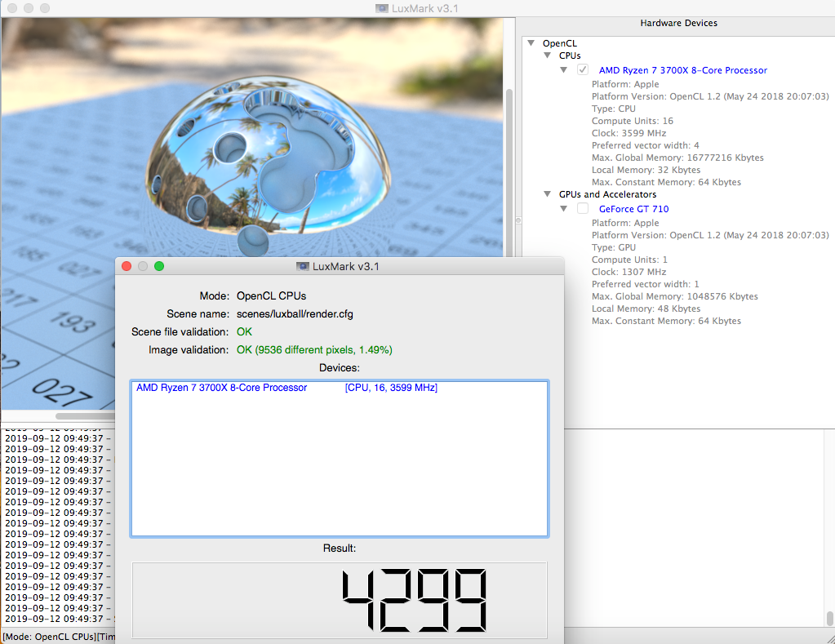The height and width of the screenshot is (644, 835).
Task: Click Clock: 1307 MHz row under GeForce
Action: [628, 272]
